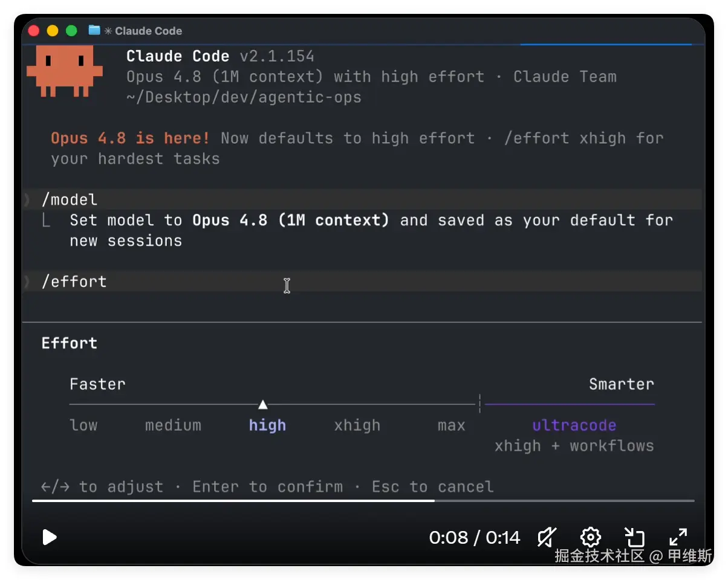This screenshot has width=728, height=580.
Task: Click the 0:08 / 0:14 time display
Action: tap(475, 537)
